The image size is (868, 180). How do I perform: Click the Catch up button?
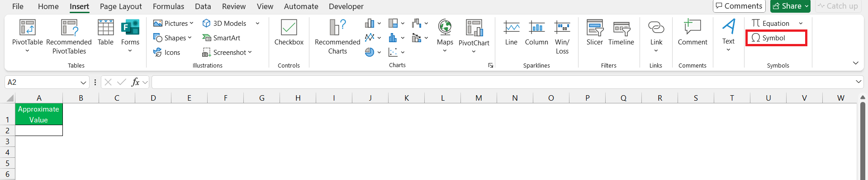tap(838, 6)
